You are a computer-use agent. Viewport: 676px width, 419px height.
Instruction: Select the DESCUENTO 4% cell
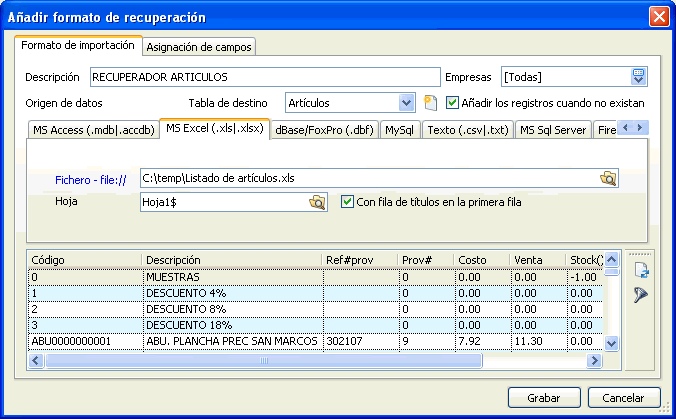(233, 293)
